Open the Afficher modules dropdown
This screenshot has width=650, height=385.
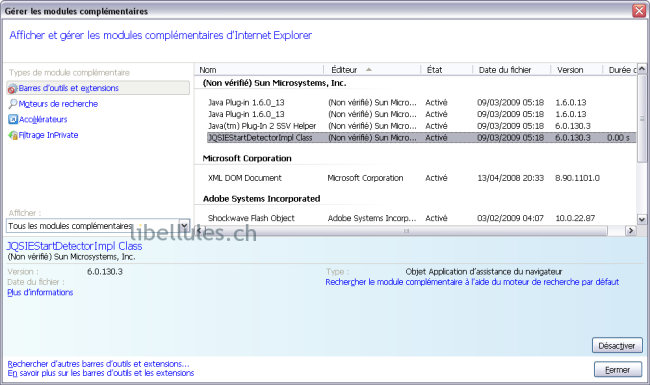[184, 226]
